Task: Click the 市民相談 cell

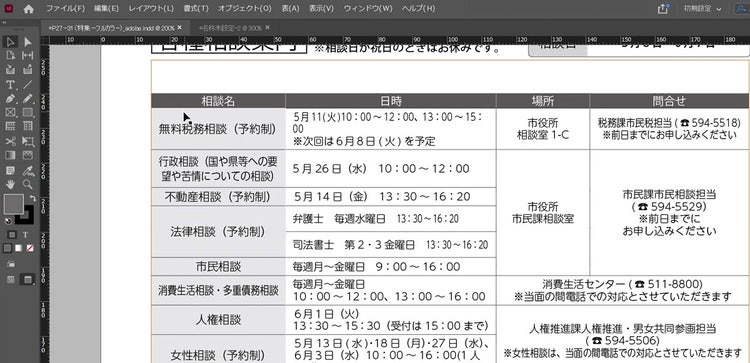Action: tap(218, 266)
